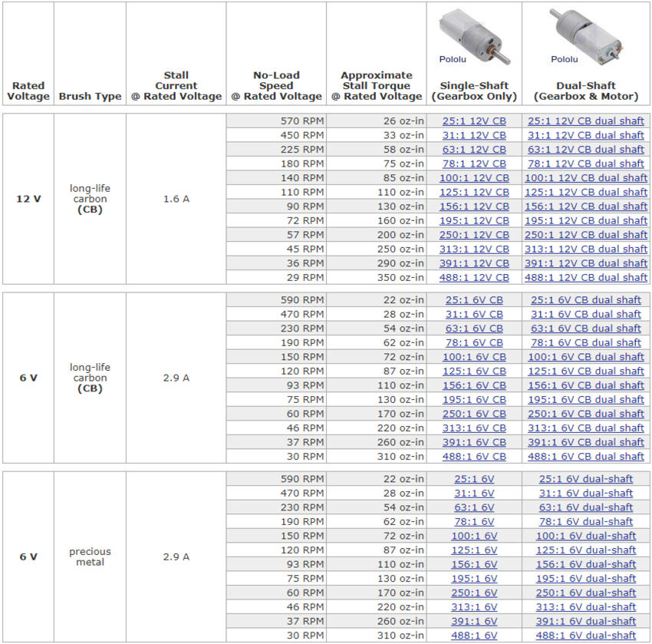Open the 125:1 12V CB link
The width and height of the screenshot is (652, 644).
click(x=474, y=192)
